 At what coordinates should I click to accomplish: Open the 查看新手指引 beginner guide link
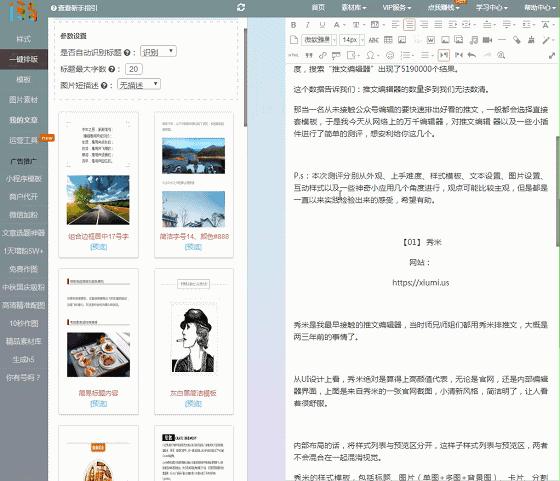(74, 8)
